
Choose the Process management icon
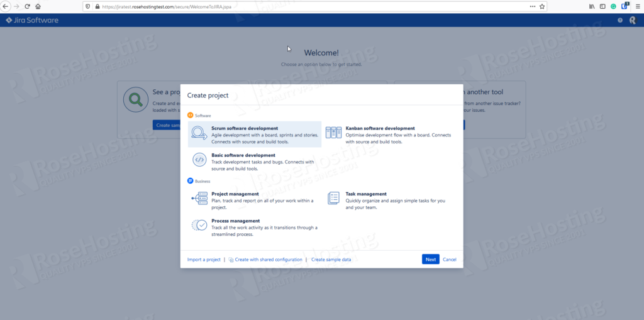click(x=199, y=225)
